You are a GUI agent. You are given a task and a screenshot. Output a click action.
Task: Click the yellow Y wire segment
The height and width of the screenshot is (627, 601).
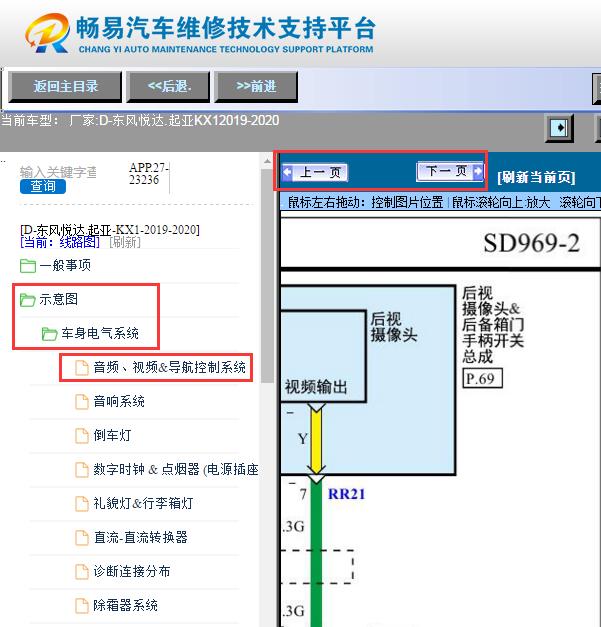point(316,439)
